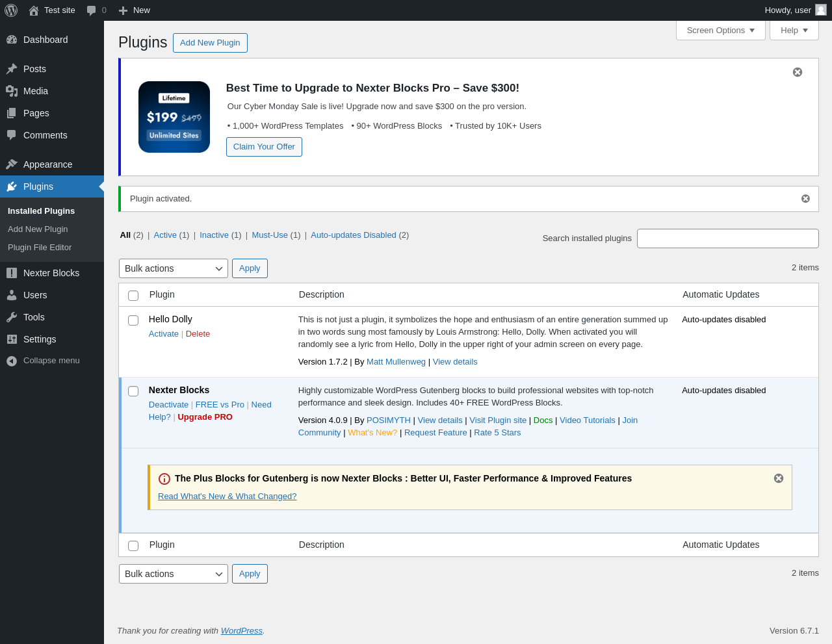832x644 pixels.
Task: Expand the Help panel
Action: pos(794,31)
